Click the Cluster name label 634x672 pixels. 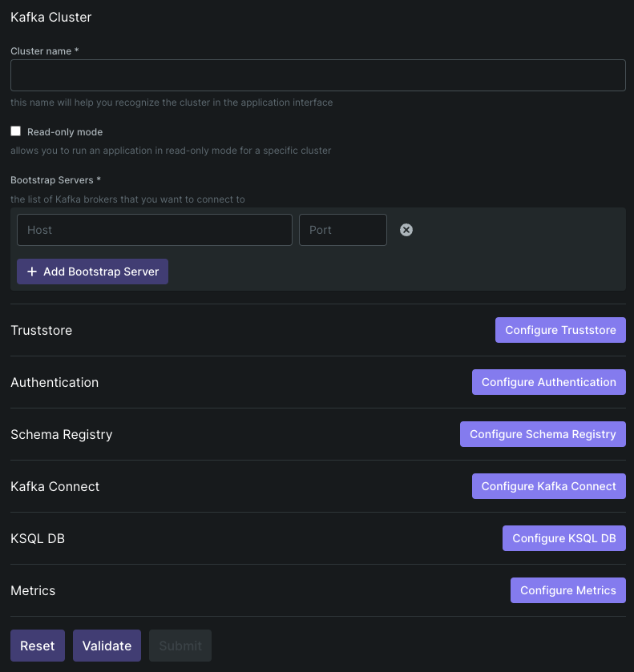45,51
